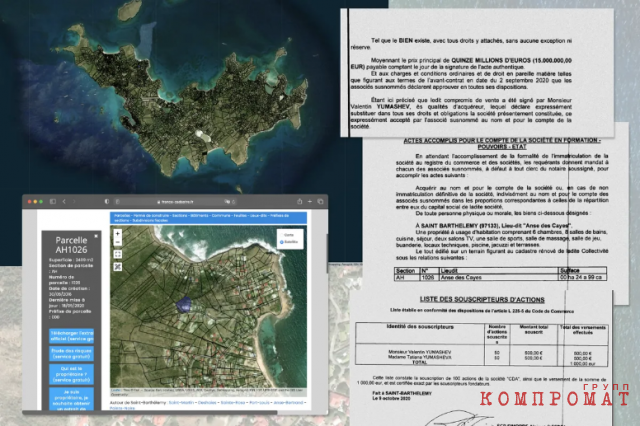Viewport: 640px width, 426px height.
Task: Select Lieux-dits in the blue header bar
Action: [x=260, y=215]
